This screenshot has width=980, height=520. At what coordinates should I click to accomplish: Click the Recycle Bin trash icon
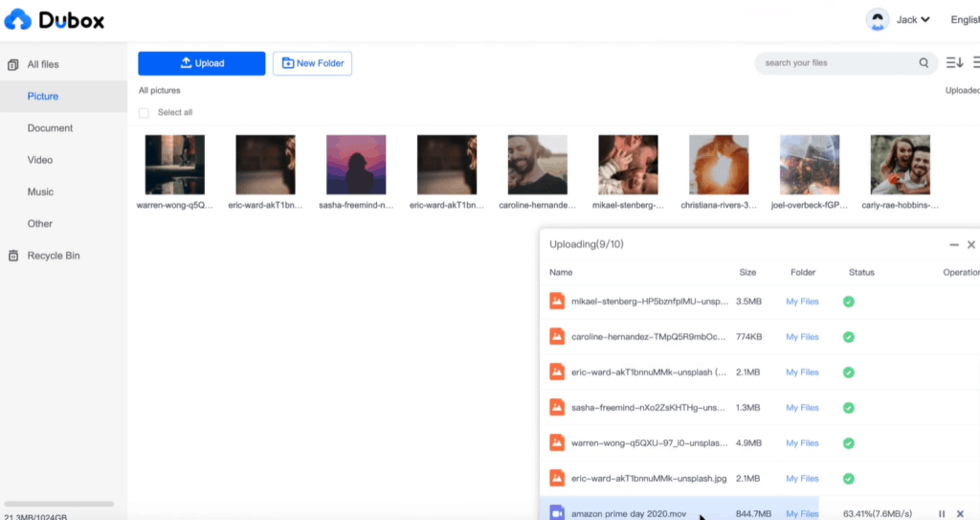pos(13,256)
